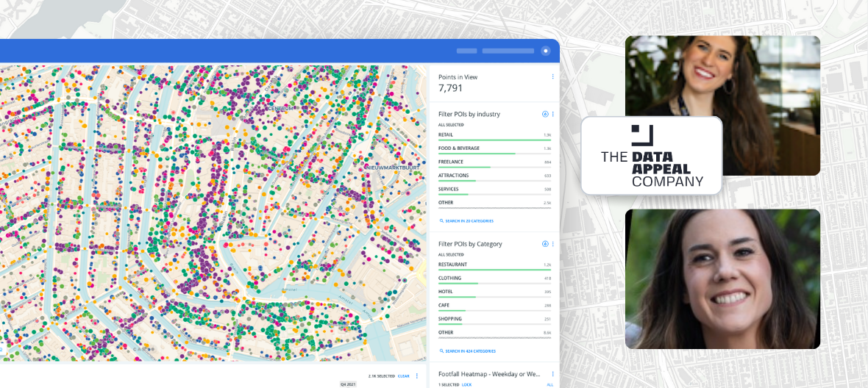Image resolution: width=868 pixels, height=388 pixels.
Task: Click the RESTAURANT green count bar
Action: [494, 270]
